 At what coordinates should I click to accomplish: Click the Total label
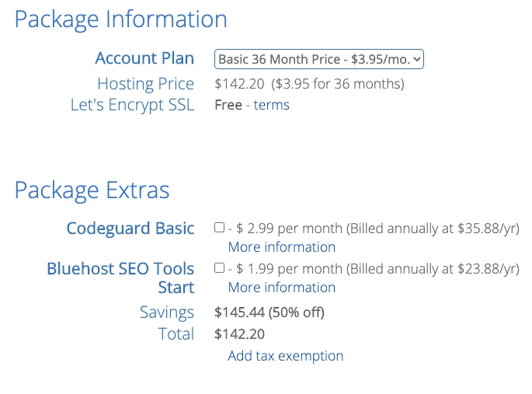[x=176, y=333]
